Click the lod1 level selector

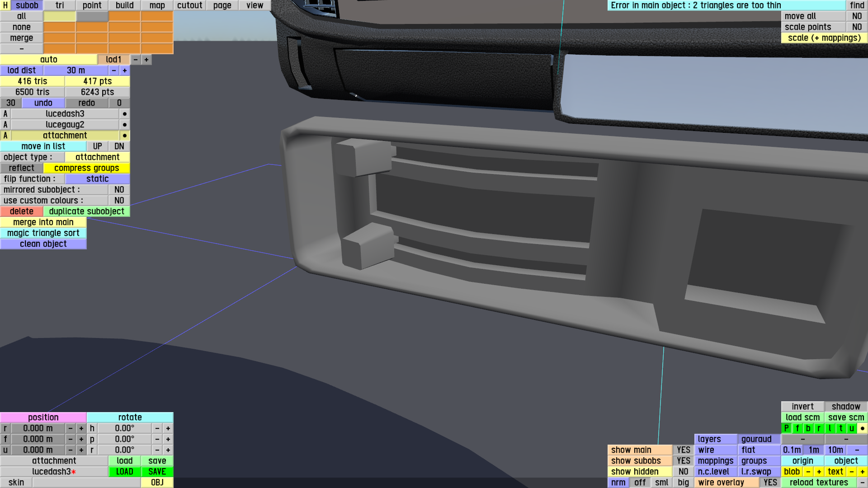pos(113,60)
